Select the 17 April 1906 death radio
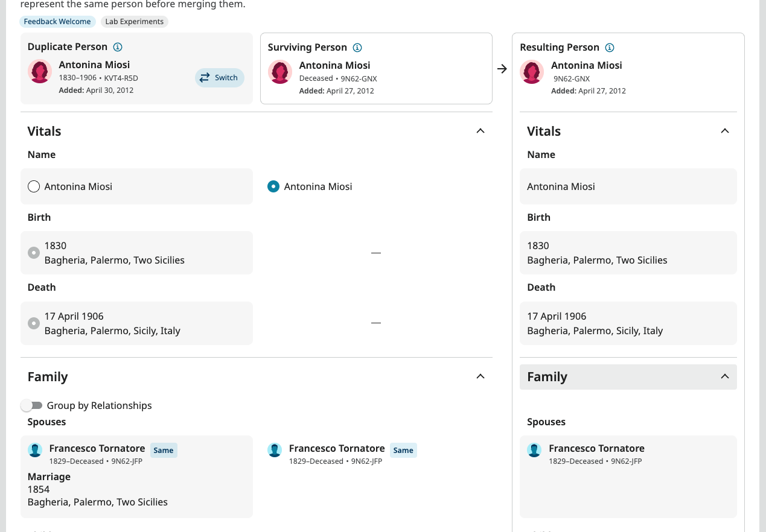Image resolution: width=766 pixels, height=532 pixels. pyautogui.click(x=34, y=323)
